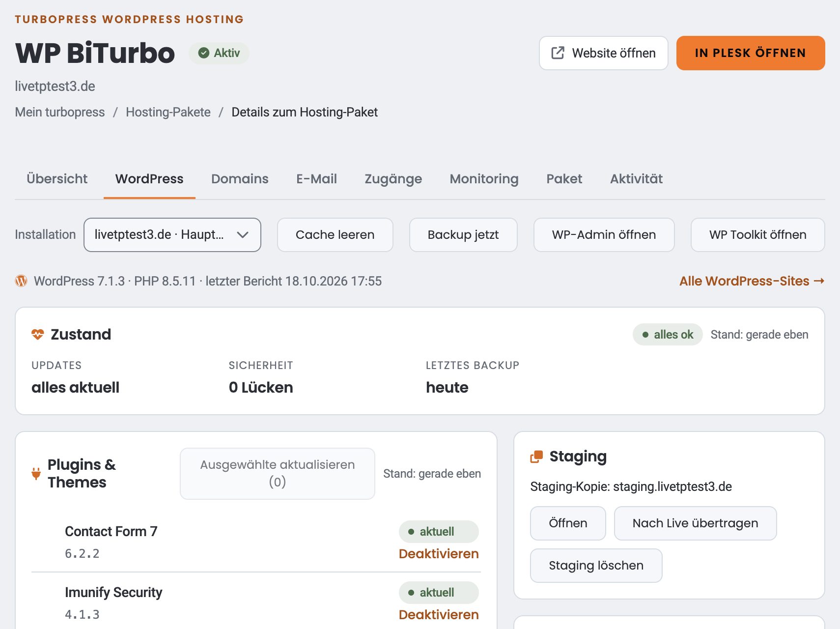Click Staging löschen button
This screenshot has height=629, width=840.
click(x=596, y=566)
